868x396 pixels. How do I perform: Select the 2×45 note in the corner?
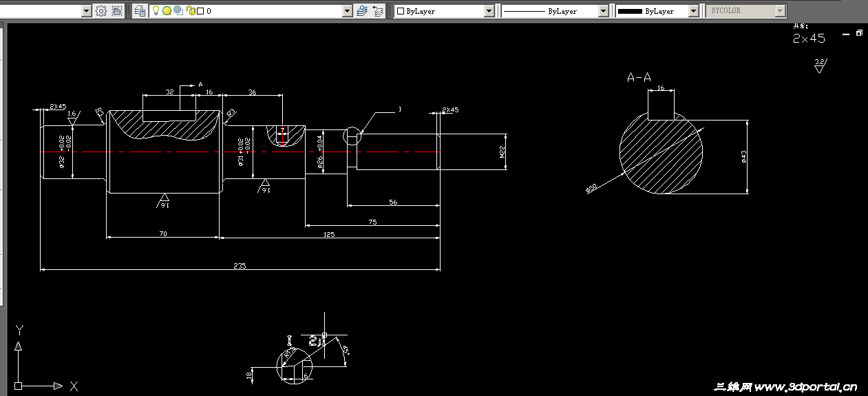809,39
